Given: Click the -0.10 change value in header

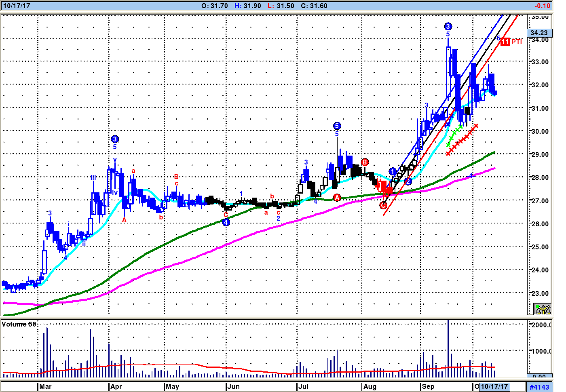Looking at the screenshot, I should tap(542, 6).
